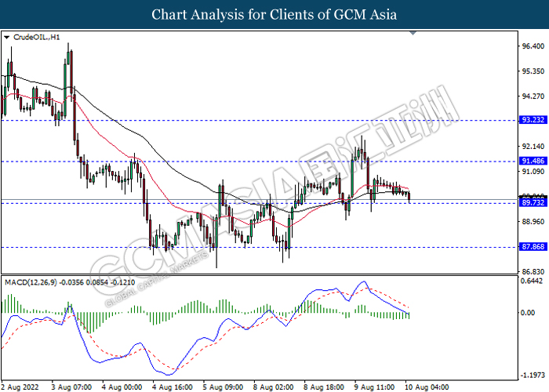Click the 95.350 price axis value
Screen dimensions: 549x392
pos(533,71)
